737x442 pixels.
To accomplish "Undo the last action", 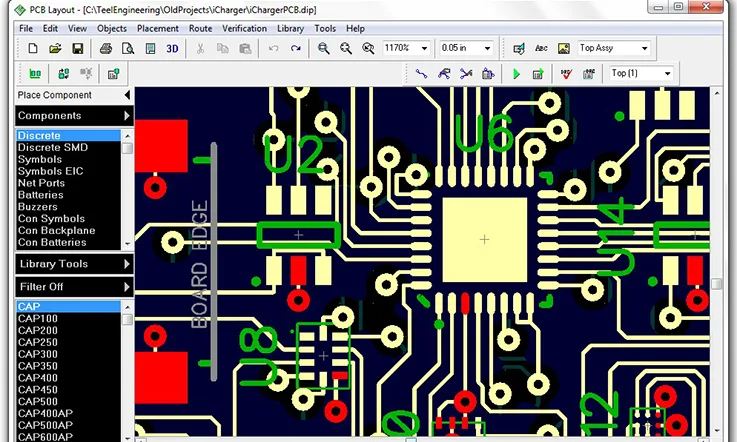I will (x=274, y=48).
